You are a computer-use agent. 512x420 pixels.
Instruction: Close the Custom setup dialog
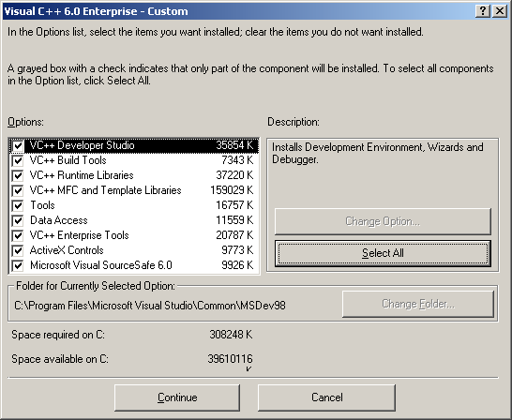pos(500,11)
